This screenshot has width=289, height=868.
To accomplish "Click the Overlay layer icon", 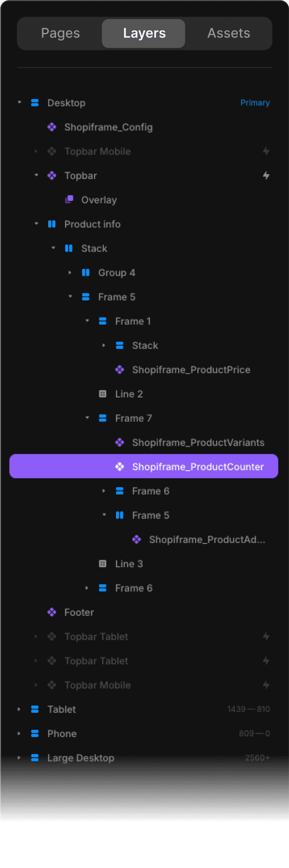I will [x=69, y=200].
